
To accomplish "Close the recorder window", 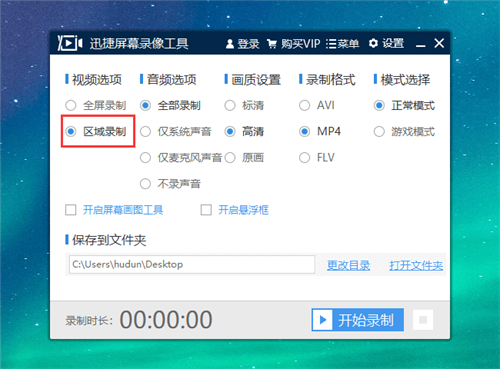I will click(x=439, y=43).
